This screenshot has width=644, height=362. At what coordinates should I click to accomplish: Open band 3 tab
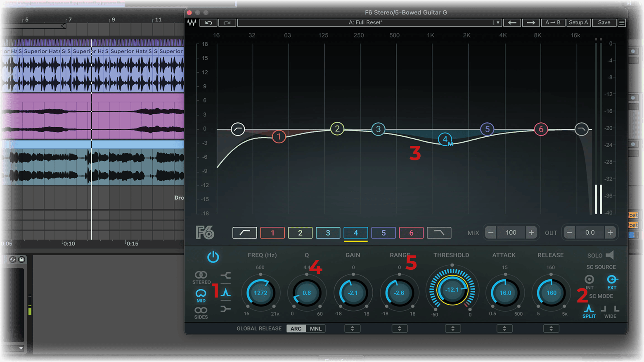pos(328,233)
